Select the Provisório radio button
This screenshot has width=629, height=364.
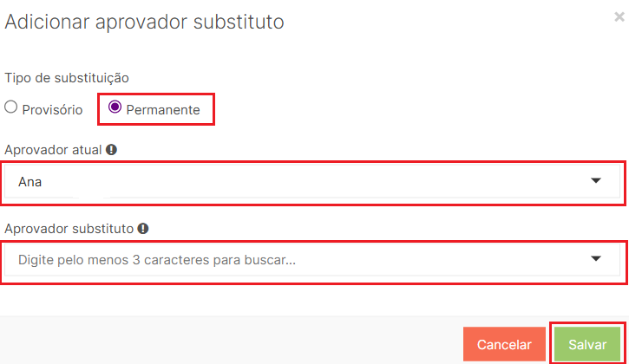pos(11,108)
